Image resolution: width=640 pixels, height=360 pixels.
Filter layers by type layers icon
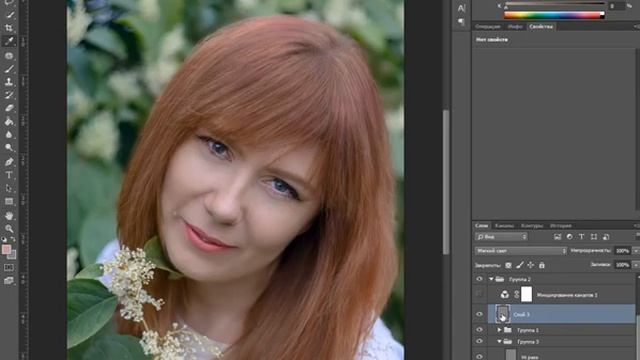[x=582, y=237]
